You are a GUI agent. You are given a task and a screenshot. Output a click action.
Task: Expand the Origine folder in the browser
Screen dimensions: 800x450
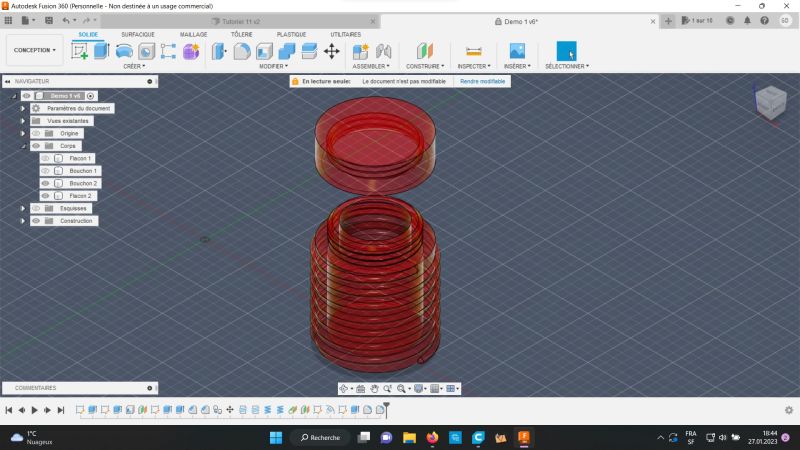(23, 133)
